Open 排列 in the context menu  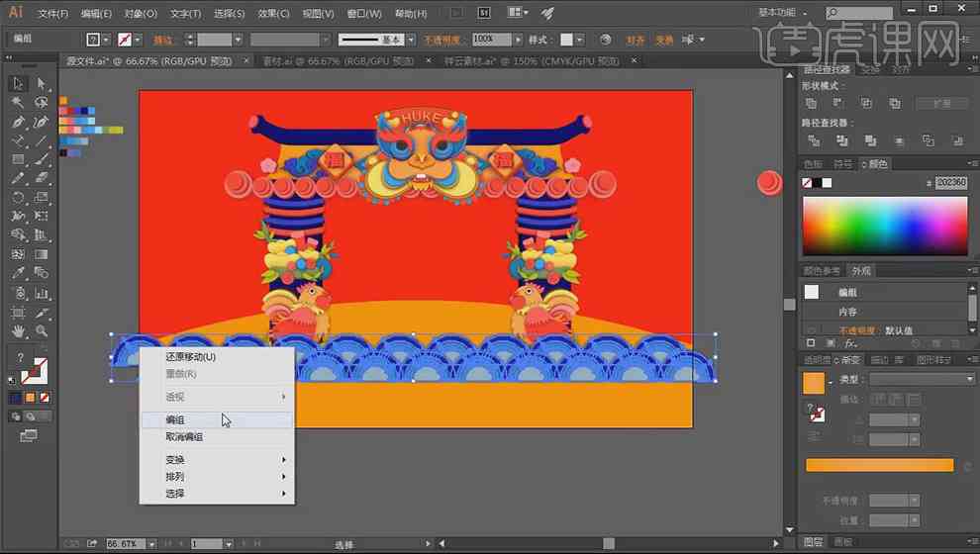[217, 477]
